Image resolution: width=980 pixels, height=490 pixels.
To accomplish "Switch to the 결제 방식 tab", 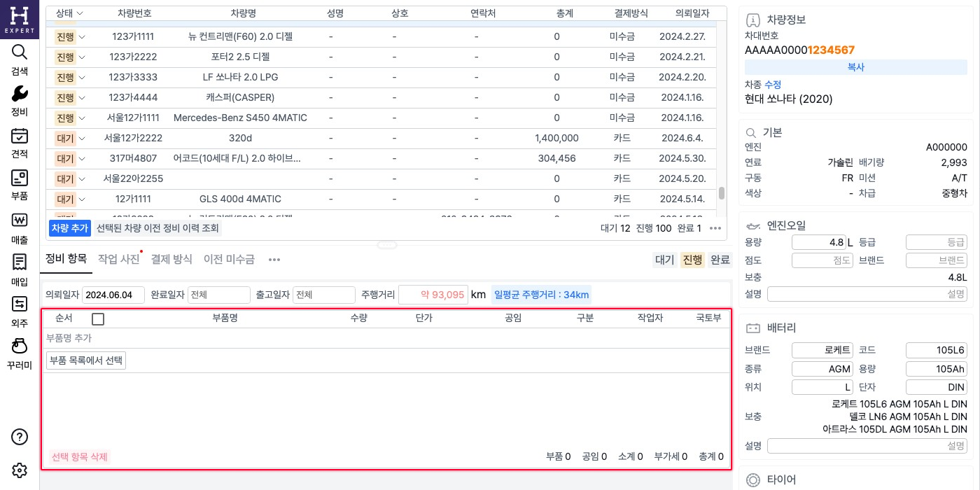I will 171,259.
